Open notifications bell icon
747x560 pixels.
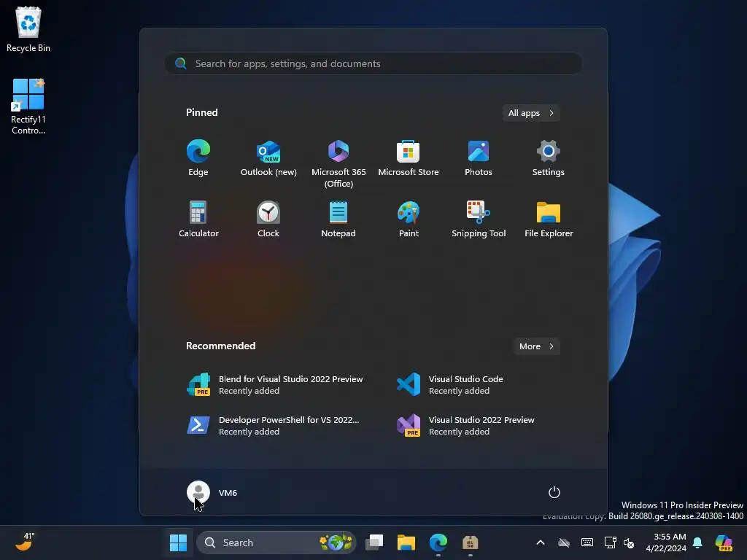697,542
